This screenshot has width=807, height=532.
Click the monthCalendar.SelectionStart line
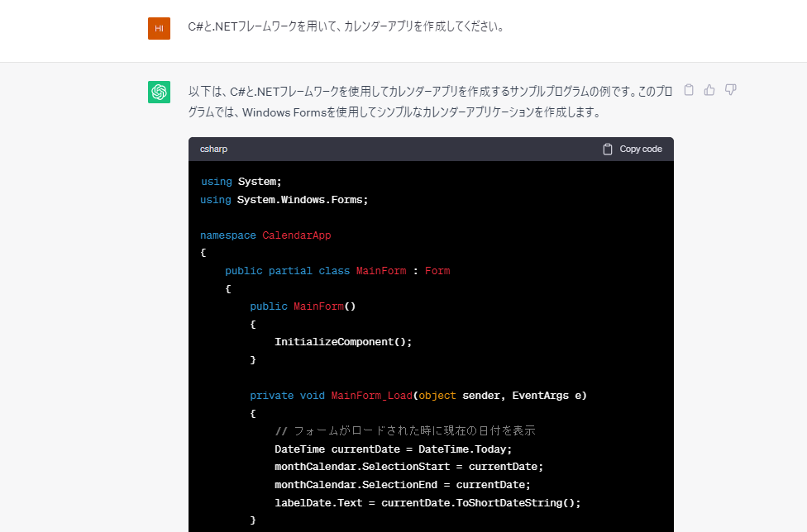click(409, 467)
